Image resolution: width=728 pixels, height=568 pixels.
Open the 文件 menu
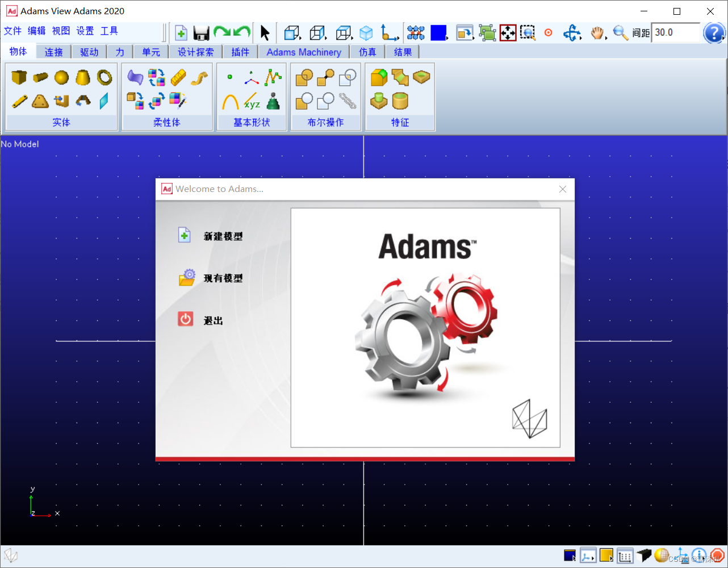click(12, 31)
